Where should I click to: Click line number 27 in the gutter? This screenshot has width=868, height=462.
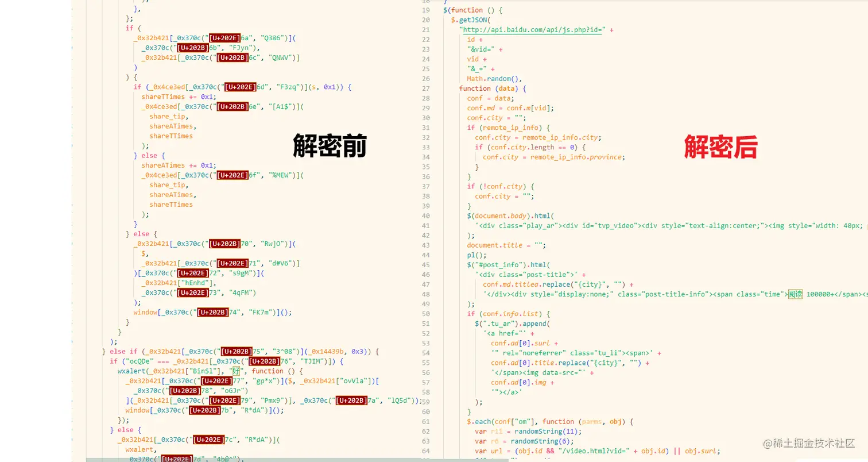click(425, 88)
